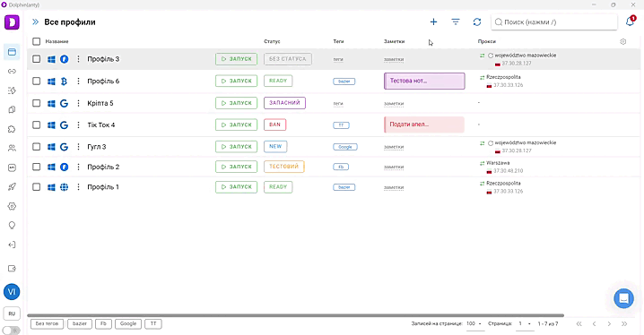
Task: Open the API icon in sidebar
Action: coord(12,167)
